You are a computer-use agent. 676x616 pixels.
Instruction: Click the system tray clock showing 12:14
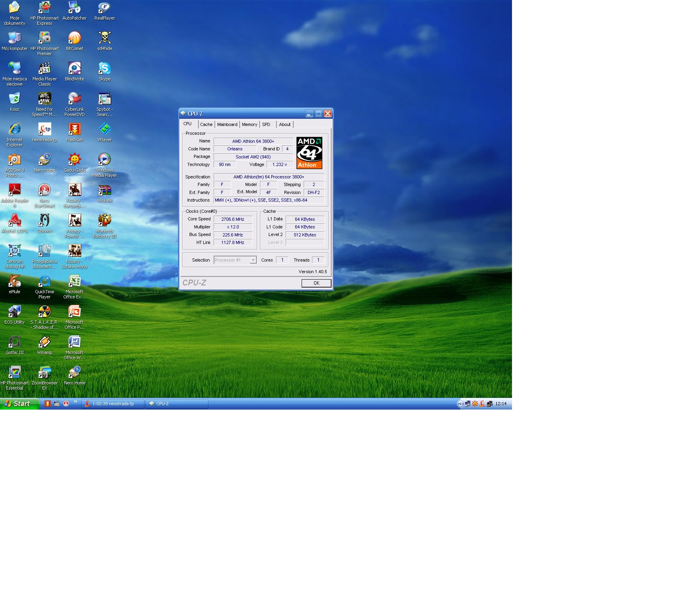(x=501, y=404)
